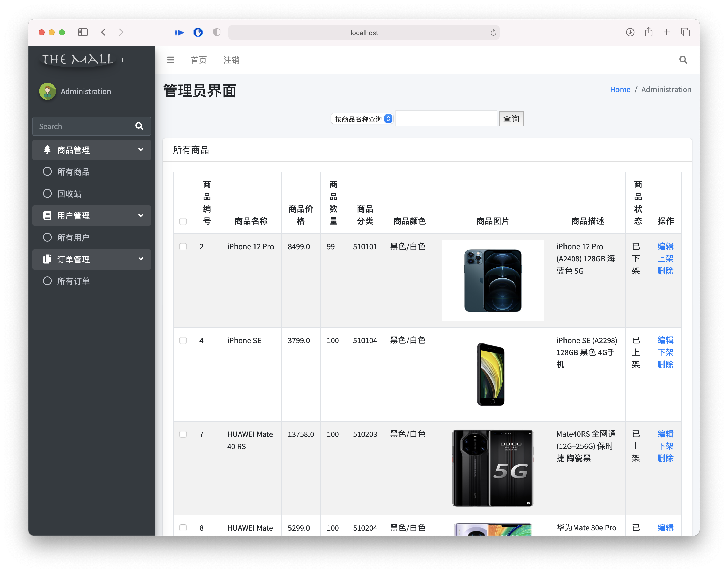Click the privacy shield icon
Image resolution: width=728 pixels, height=573 pixels.
(x=217, y=32)
